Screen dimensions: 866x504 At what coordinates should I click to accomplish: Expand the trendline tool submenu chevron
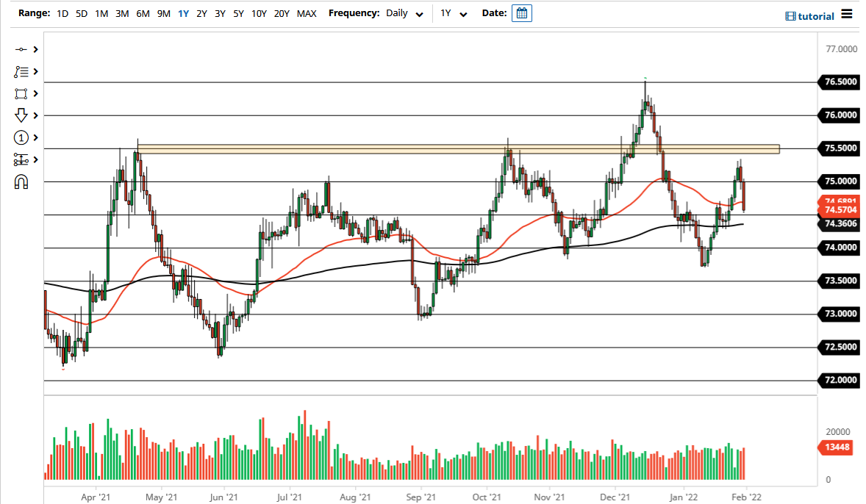pyautogui.click(x=35, y=49)
